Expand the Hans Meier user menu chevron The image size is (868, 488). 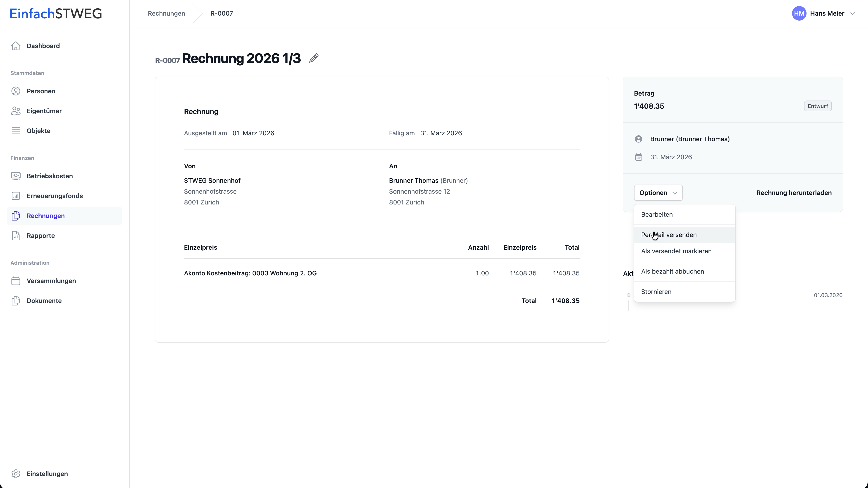coord(852,14)
